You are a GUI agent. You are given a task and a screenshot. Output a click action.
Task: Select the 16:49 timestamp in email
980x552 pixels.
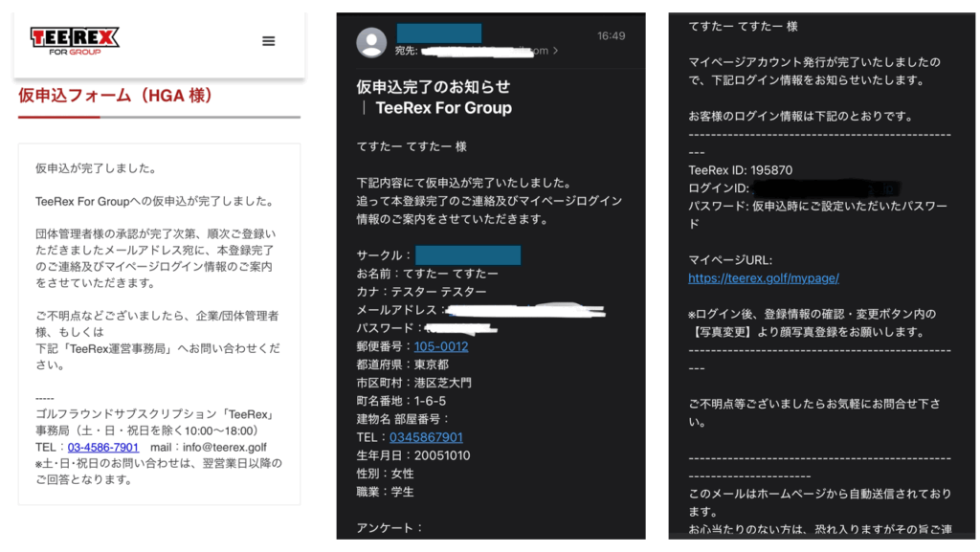click(x=611, y=36)
